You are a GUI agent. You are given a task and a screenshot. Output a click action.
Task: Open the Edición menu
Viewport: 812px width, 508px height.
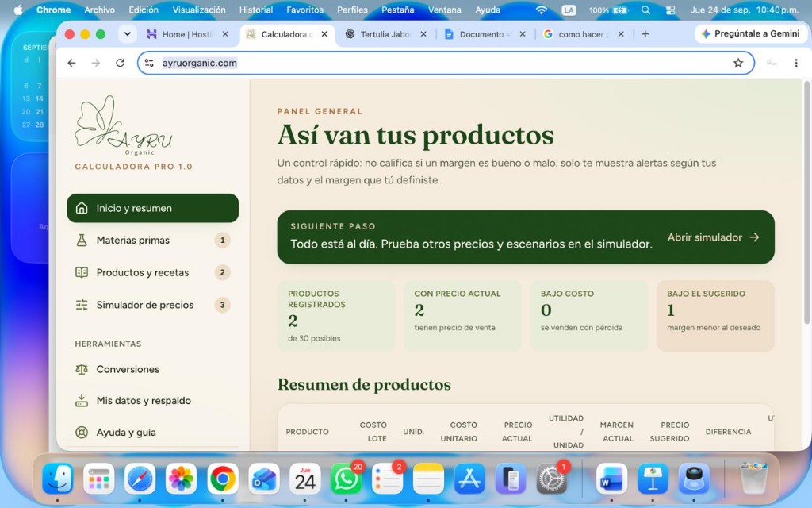pos(144,10)
